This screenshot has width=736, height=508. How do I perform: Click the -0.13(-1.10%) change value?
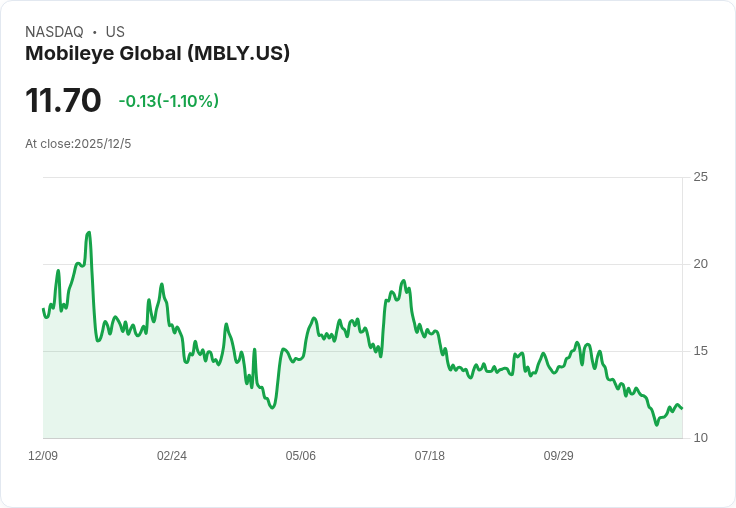(168, 101)
